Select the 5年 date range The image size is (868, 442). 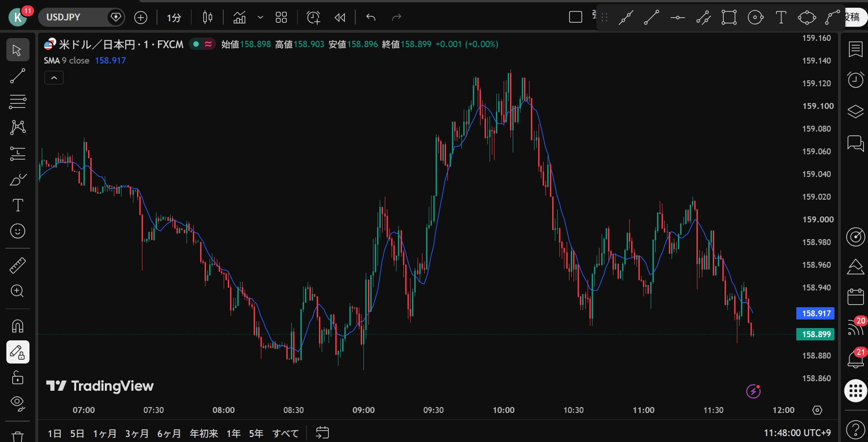tap(256, 433)
